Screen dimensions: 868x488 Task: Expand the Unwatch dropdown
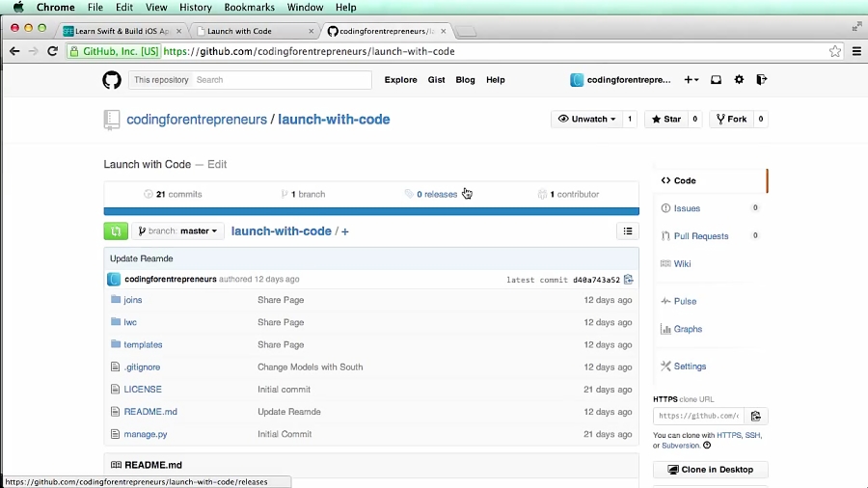[x=586, y=119]
